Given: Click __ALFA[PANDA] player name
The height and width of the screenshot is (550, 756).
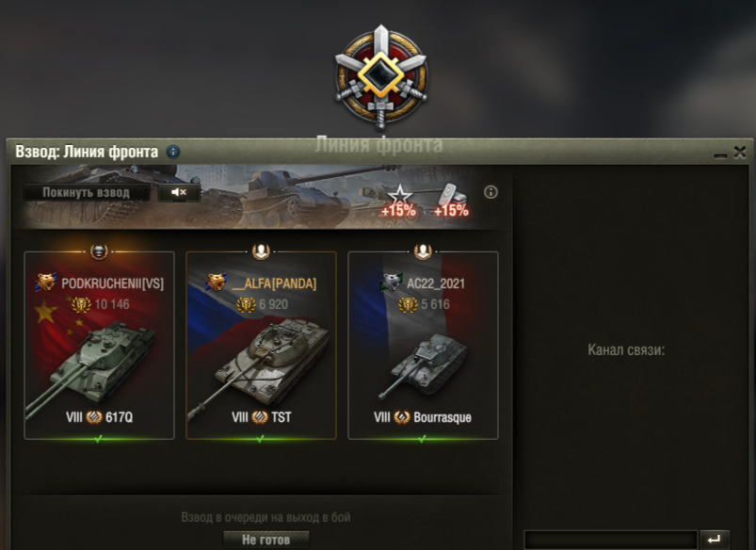Looking at the screenshot, I should [x=274, y=283].
